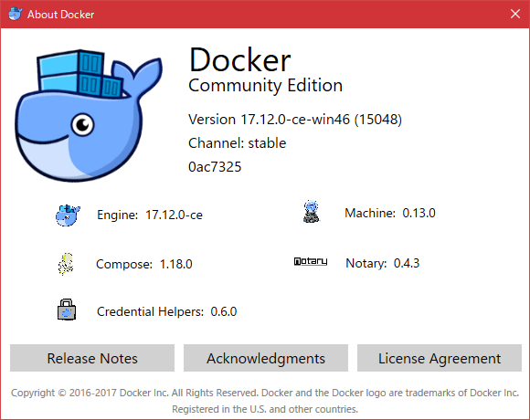Click the Notary logo icon
This screenshot has height=420, width=530.
coord(311,261)
